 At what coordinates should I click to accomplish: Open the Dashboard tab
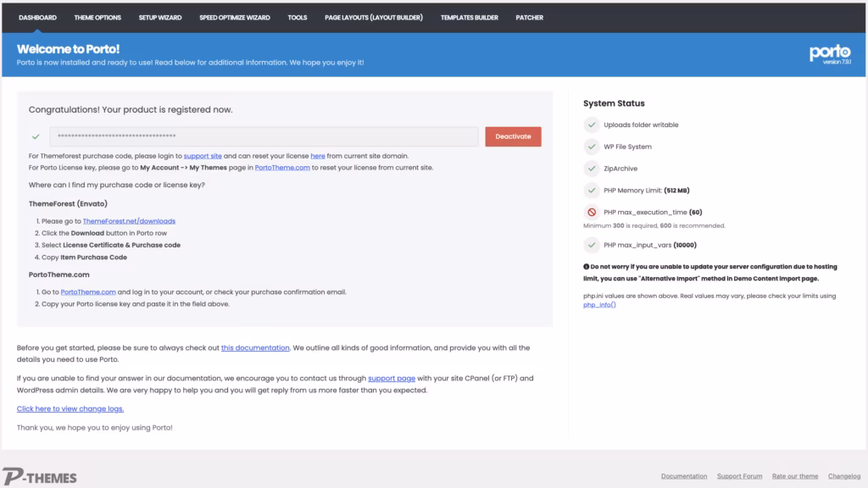click(37, 18)
